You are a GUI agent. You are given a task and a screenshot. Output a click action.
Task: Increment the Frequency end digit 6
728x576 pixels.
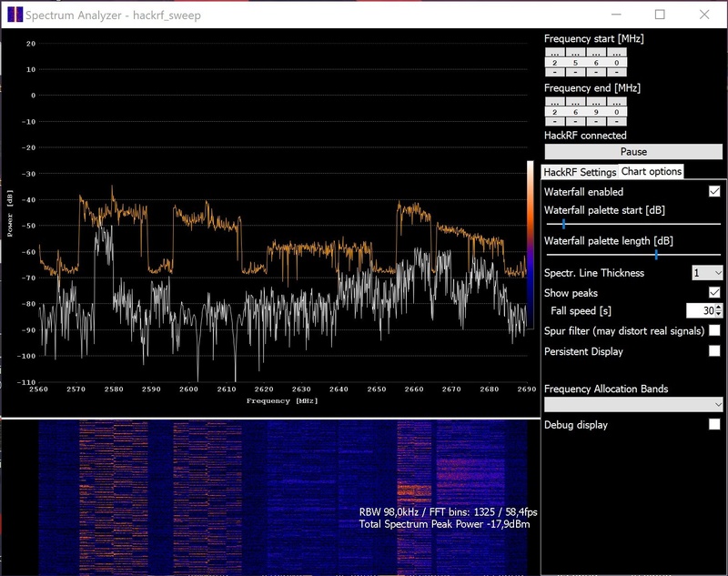click(575, 102)
